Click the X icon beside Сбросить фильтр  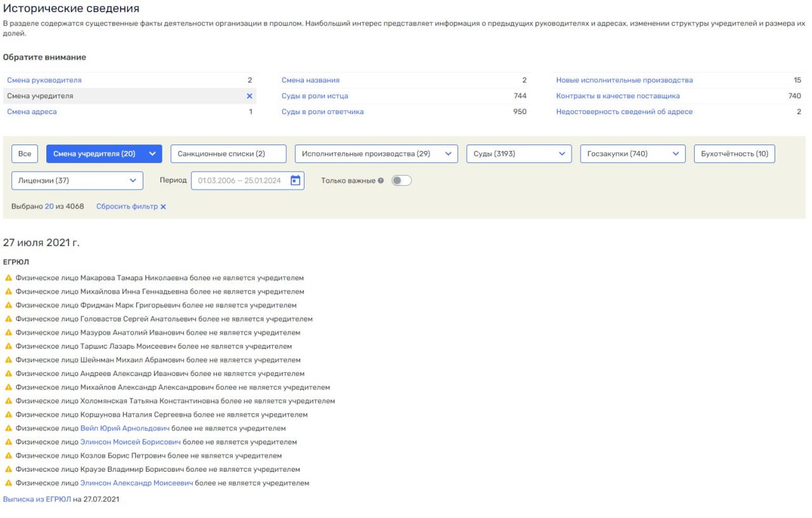pyautogui.click(x=163, y=207)
